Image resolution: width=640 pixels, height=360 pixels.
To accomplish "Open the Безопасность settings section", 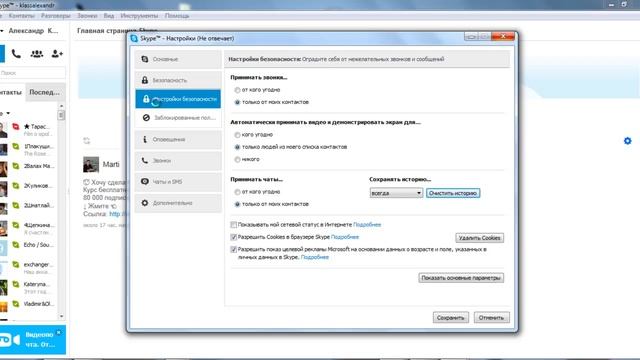I will tap(178, 80).
